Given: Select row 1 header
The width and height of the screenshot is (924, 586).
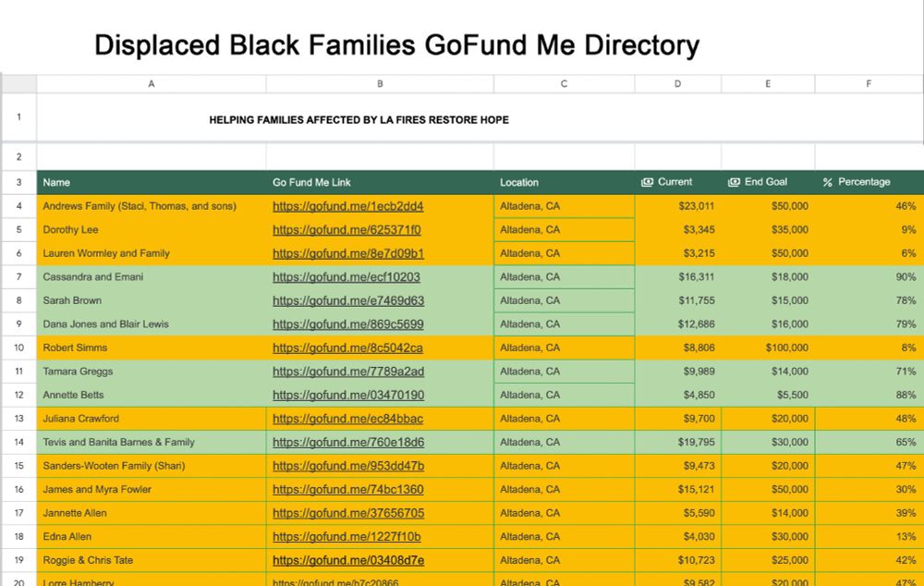Looking at the screenshot, I should tap(18, 116).
